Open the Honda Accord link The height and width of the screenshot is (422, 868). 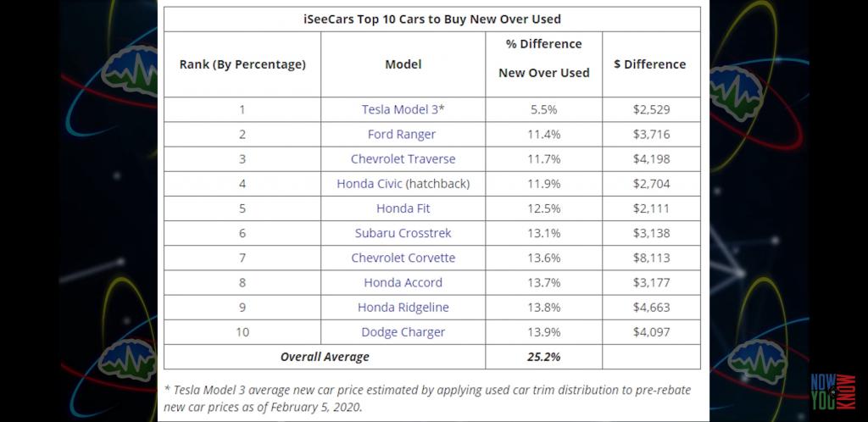click(403, 282)
